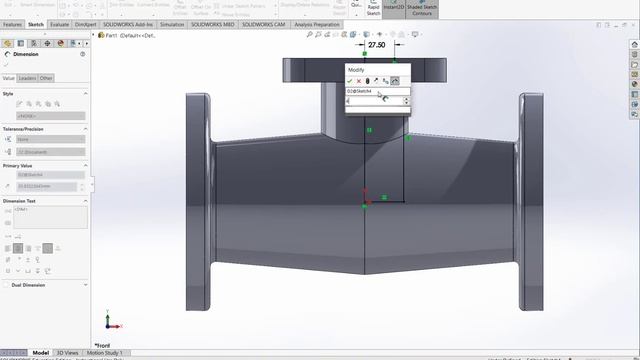Click Zoom to Fit in view toolbar

pyautogui.click(x=309, y=35)
